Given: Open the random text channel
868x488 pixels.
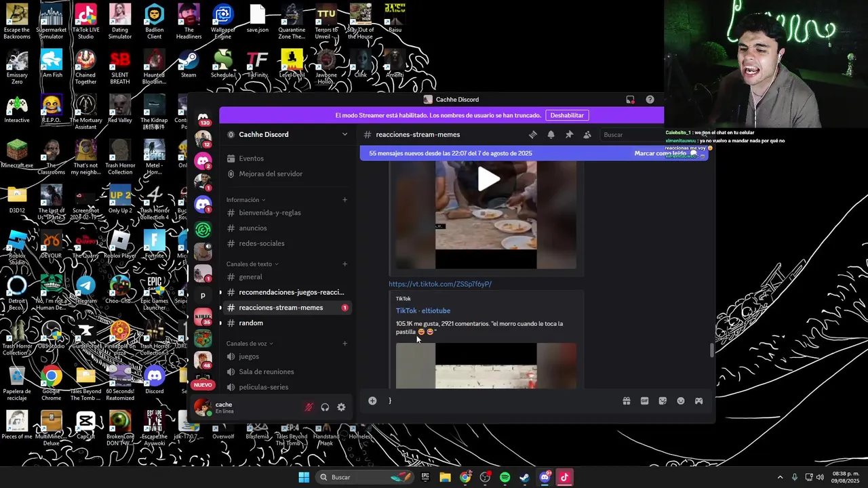Looking at the screenshot, I should [x=288, y=323].
